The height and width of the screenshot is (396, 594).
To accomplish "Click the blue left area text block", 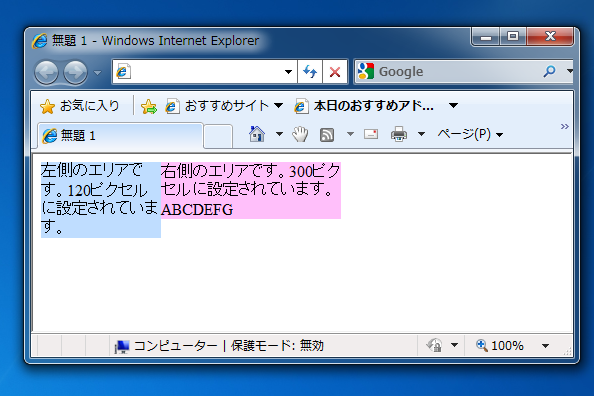I will [101, 200].
